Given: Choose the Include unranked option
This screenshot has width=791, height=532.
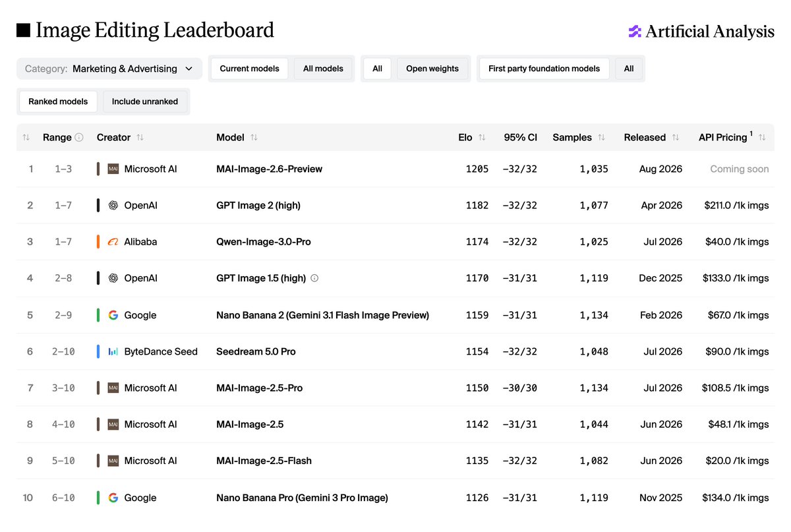Looking at the screenshot, I should (x=145, y=102).
